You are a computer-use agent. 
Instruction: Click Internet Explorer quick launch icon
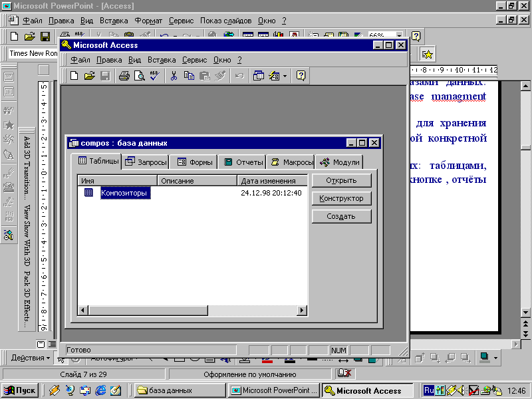tap(100, 390)
